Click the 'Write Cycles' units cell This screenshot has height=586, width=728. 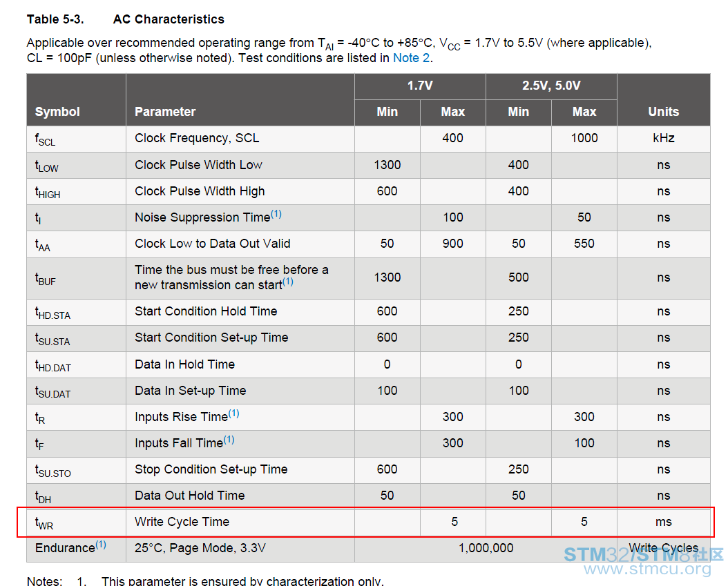(x=664, y=549)
